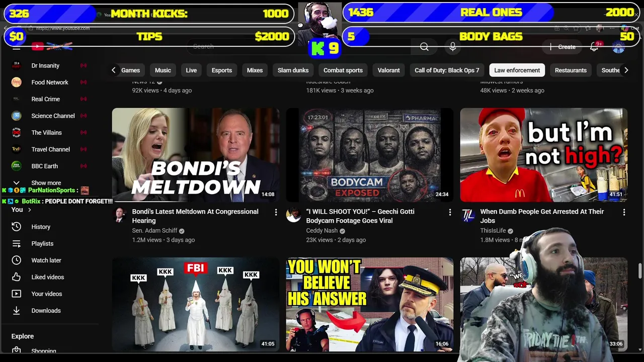Open BBC Earth subscription label
This screenshot has height=362, width=644.
(x=44, y=166)
